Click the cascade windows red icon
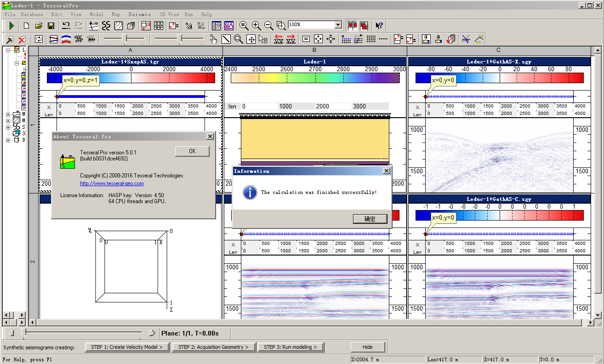The width and height of the screenshot is (604, 364). click(364, 26)
